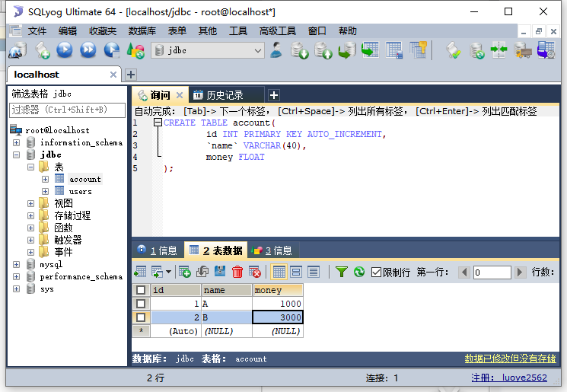Switch to 1 信息 tab
This screenshot has width=567, height=392.
tap(158, 250)
